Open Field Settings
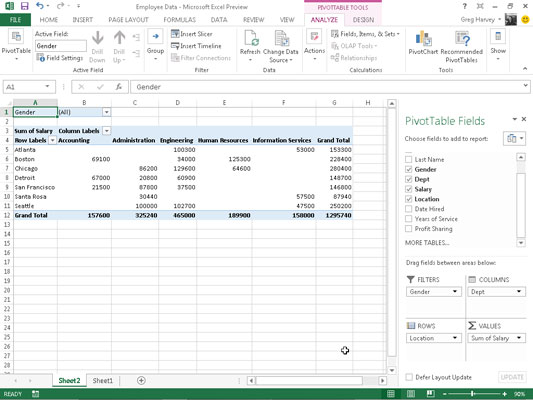Image resolution: width=533 pixels, height=400 pixels. coord(60,58)
